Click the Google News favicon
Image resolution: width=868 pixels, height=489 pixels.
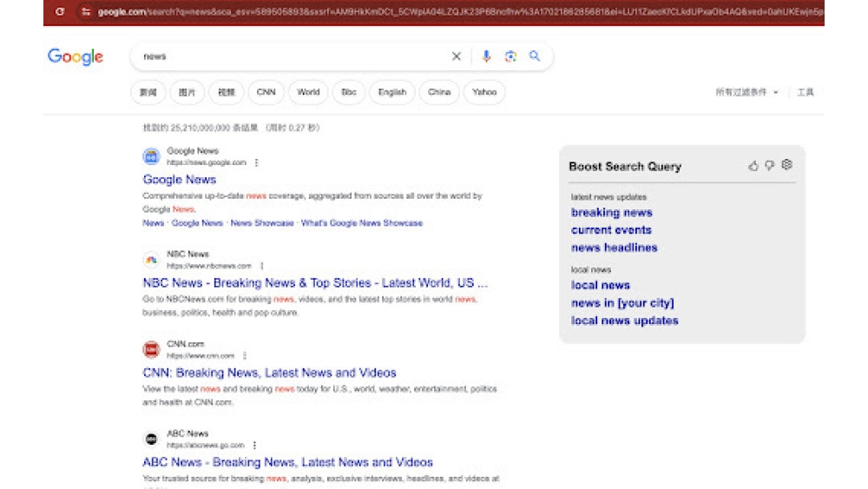[x=151, y=156]
